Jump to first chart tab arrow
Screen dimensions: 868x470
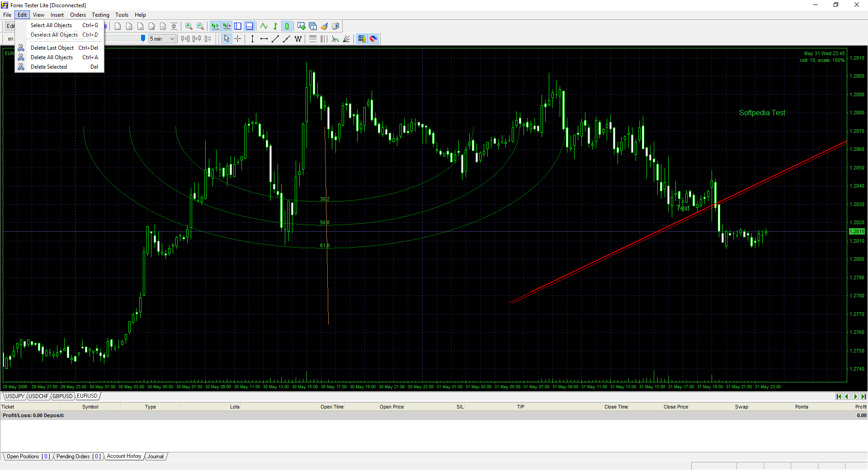[x=839, y=396]
